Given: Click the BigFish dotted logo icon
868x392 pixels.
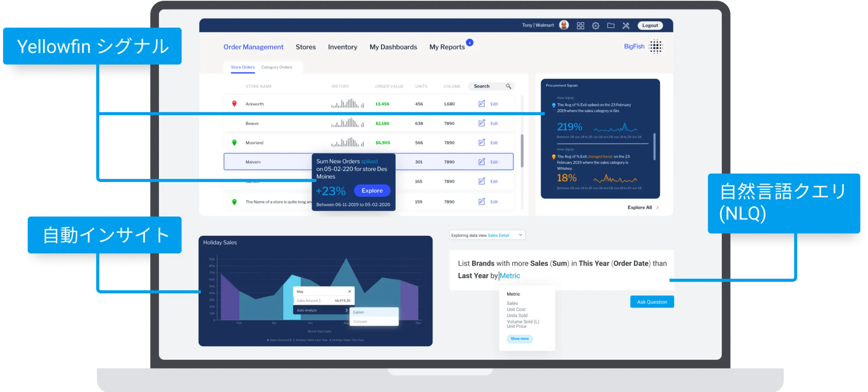Looking at the screenshot, I should tap(656, 47).
